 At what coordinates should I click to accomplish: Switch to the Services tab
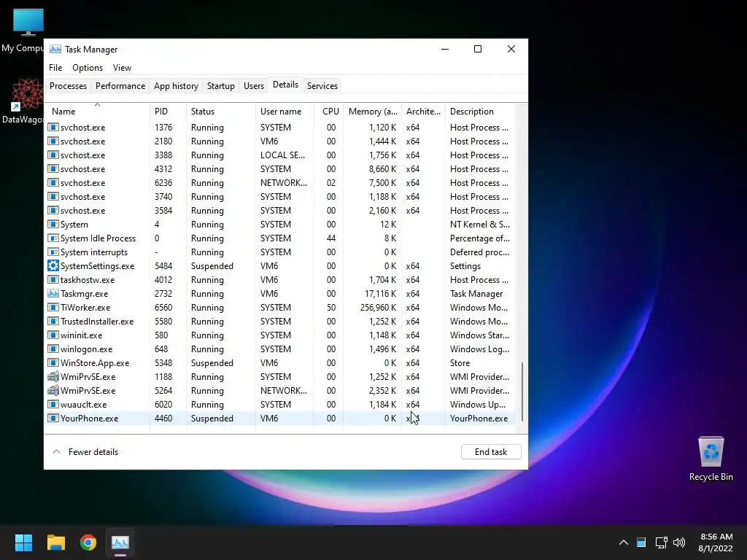pos(322,86)
